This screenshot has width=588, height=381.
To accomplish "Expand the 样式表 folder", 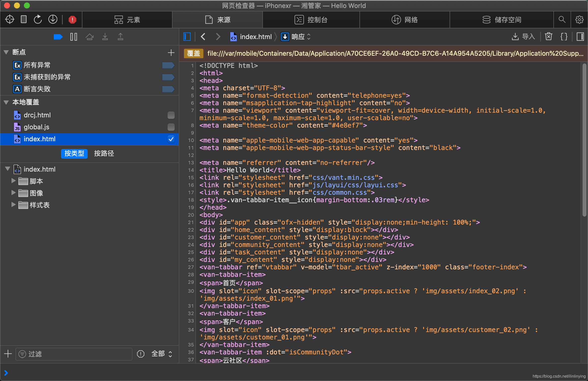I will [x=13, y=205].
